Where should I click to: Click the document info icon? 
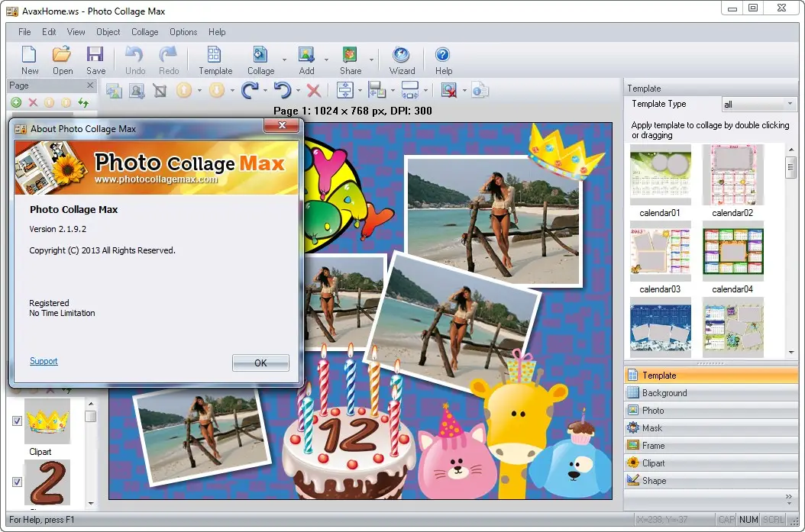tap(480, 90)
